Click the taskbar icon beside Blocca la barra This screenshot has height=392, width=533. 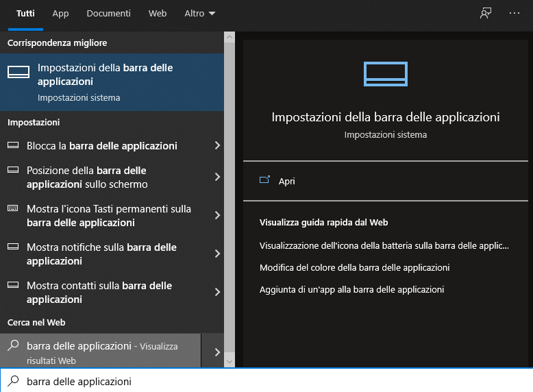point(13,145)
